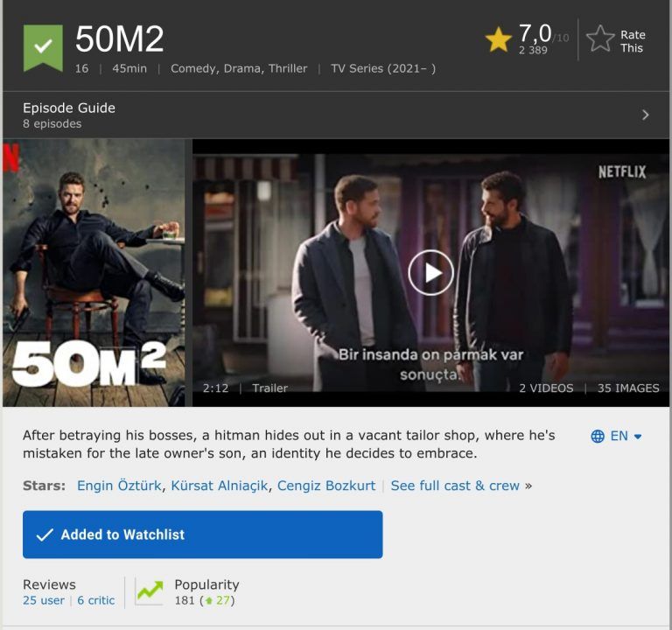Click the globe language icon

point(598,436)
